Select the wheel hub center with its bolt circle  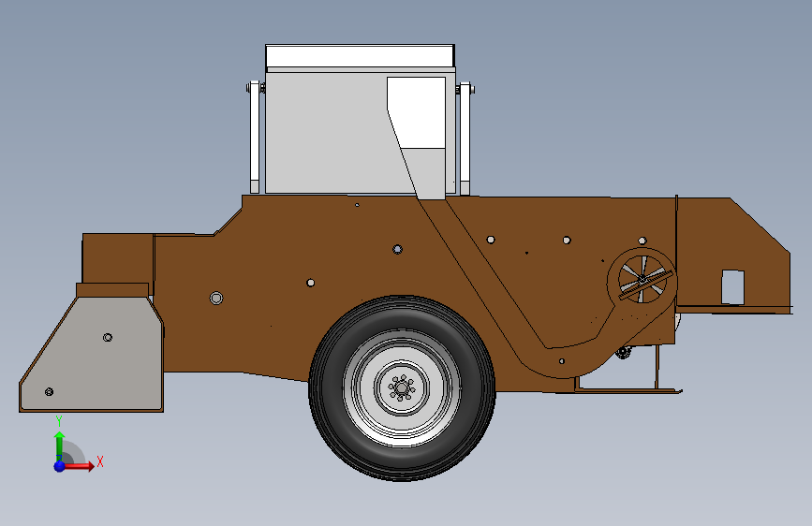pyautogui.click(x=402, y=387)
